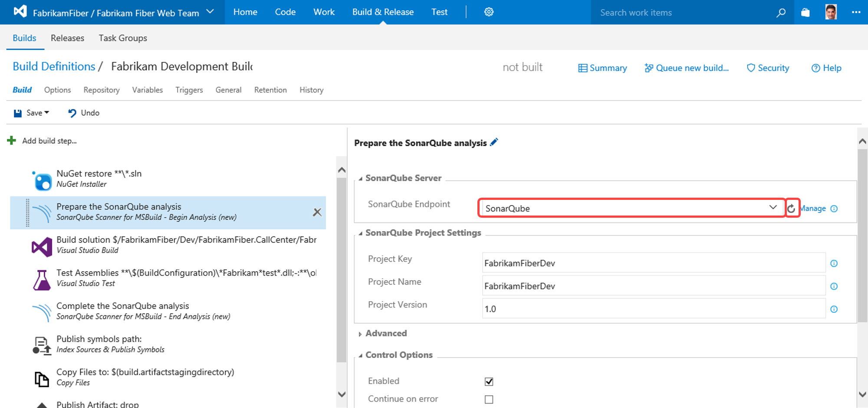The image size is (868, 408).
Task: Click the Copy Files step icon
Action: (42, 379)
